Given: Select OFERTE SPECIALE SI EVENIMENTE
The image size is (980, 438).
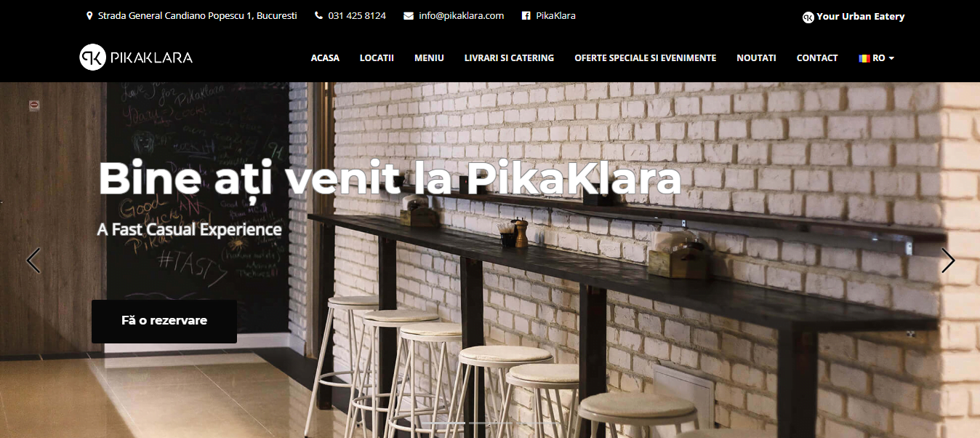Looking at the screenshot, I should [x=645, y=58].
